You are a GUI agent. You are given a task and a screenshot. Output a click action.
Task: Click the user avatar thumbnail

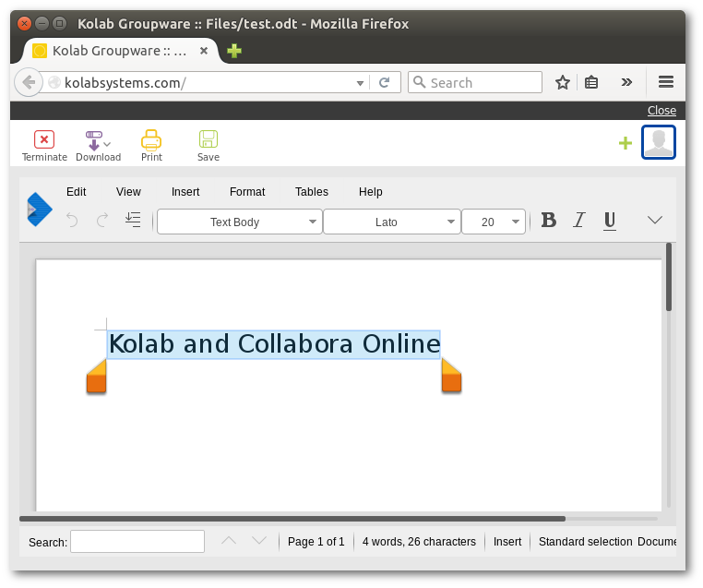[x=658, y=142]
